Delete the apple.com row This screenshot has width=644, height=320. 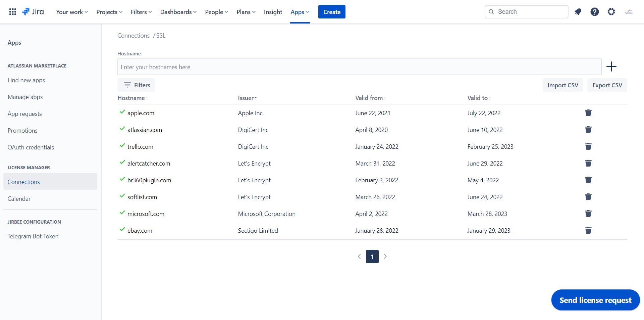pos(588,113)
